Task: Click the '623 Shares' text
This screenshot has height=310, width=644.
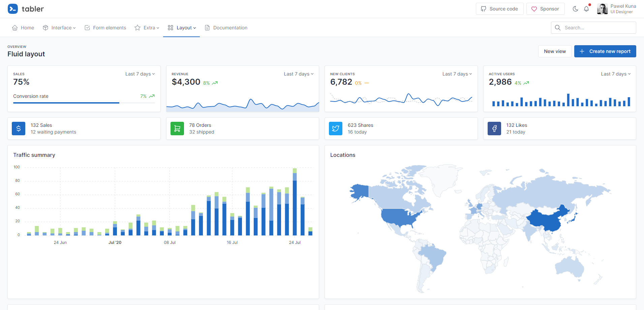Action: click(x=361, y=125)
